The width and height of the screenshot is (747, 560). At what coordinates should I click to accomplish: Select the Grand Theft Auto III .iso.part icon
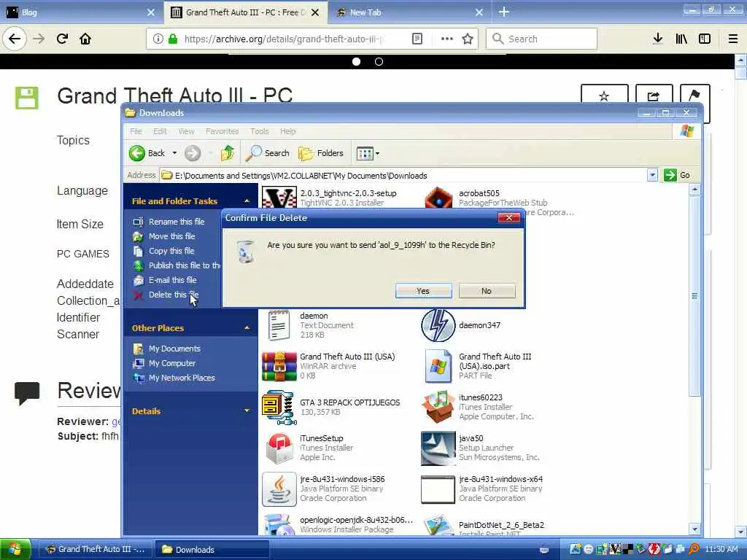438,366
